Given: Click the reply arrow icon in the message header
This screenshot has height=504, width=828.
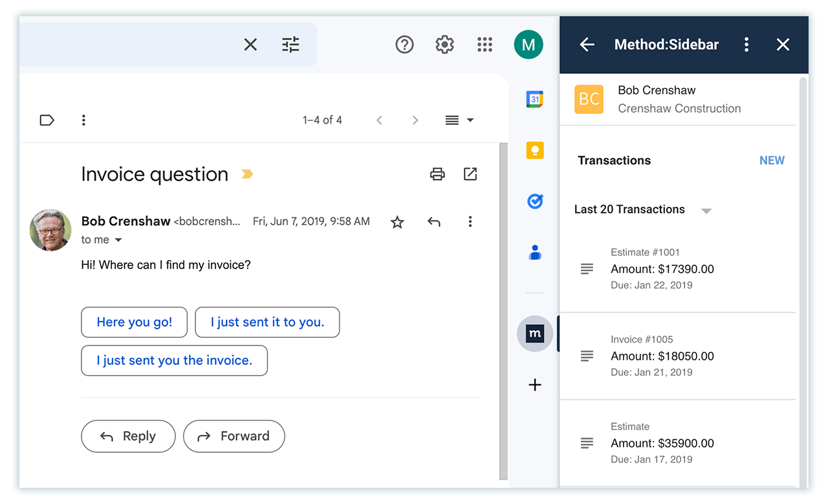Looking at the screenshot, I should point(434,222).
